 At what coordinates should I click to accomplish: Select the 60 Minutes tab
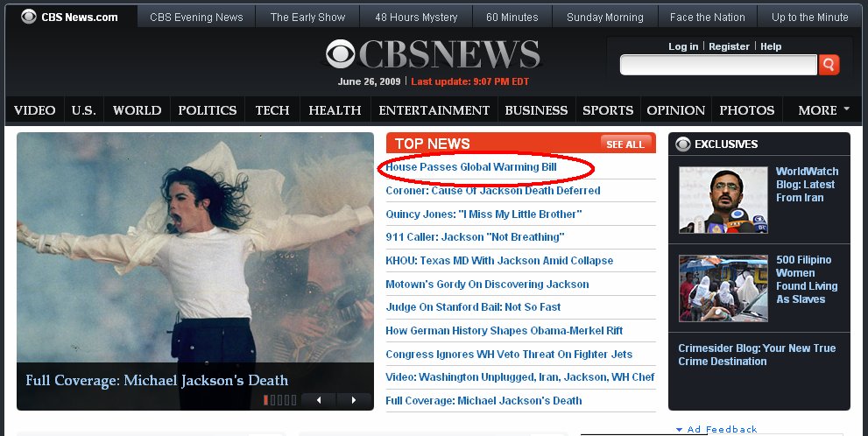tap(512, 18)
